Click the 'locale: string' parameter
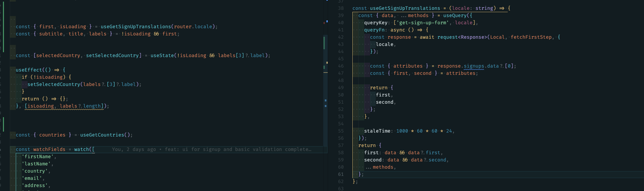The height and width of the screenshot is (191, 644). (473, 8)
